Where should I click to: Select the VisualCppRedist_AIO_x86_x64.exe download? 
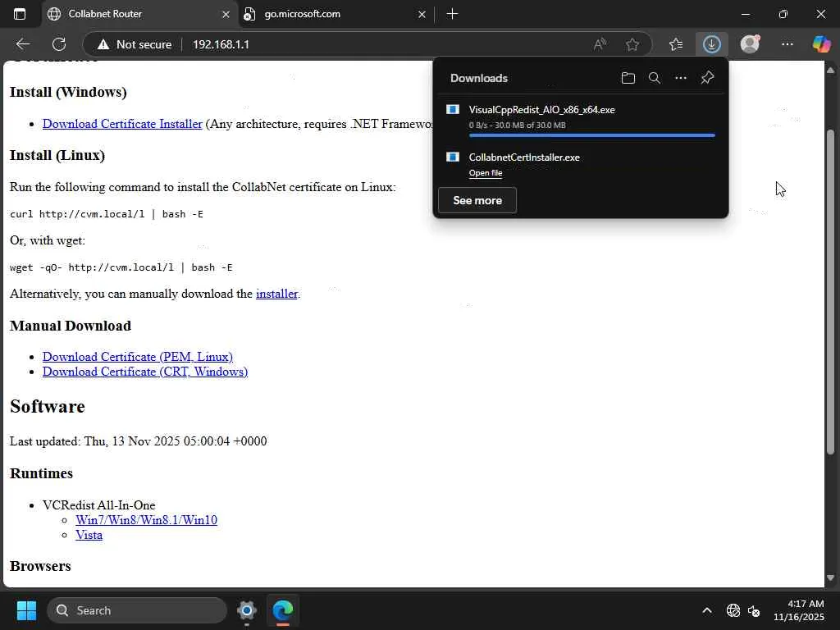[581, 118]
